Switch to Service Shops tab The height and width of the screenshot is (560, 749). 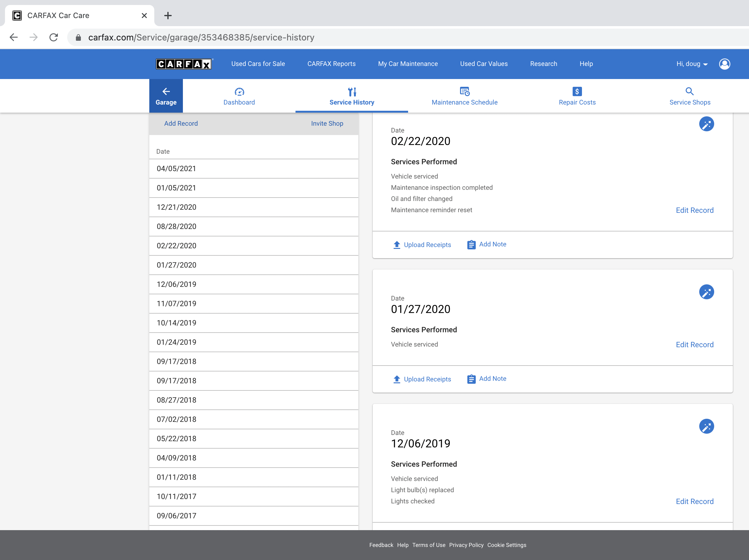pyautogui.click(x=690, y=96)
